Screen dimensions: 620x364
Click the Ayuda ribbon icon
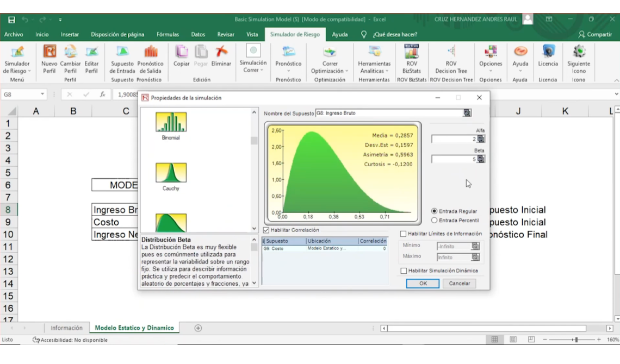(x=520, y=52)
